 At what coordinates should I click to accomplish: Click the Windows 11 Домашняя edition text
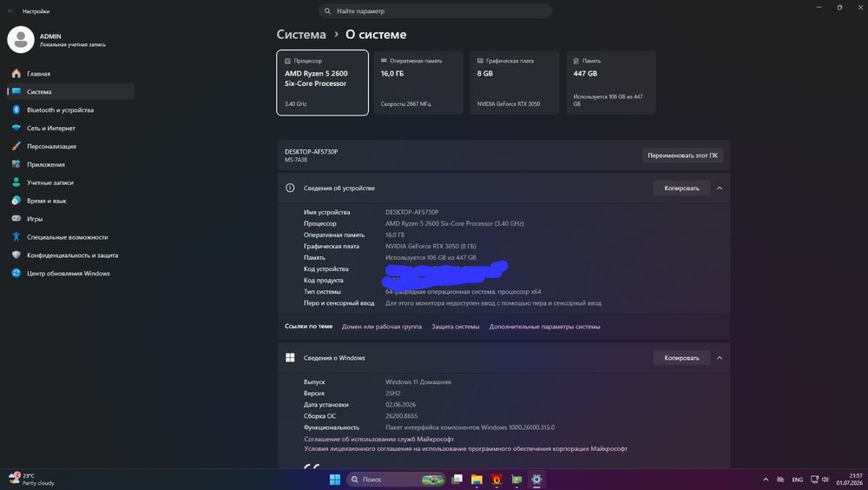coord(418,382)
